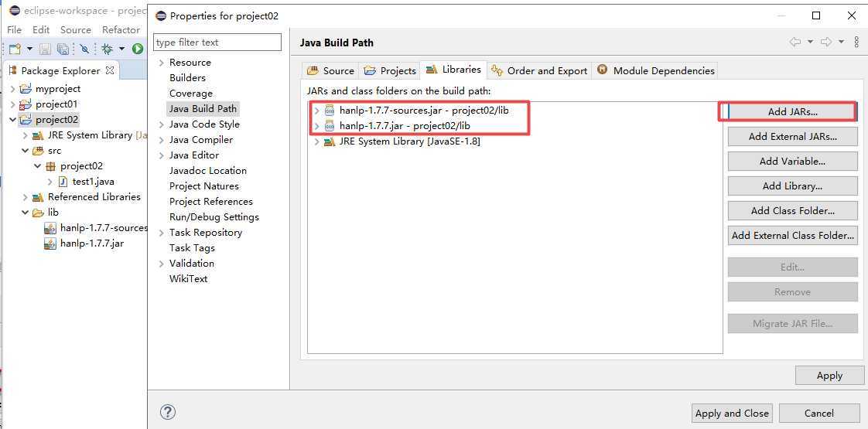Open the File menu in Eclipse
Screen dimensions: 868x429
tap(15, 30)
